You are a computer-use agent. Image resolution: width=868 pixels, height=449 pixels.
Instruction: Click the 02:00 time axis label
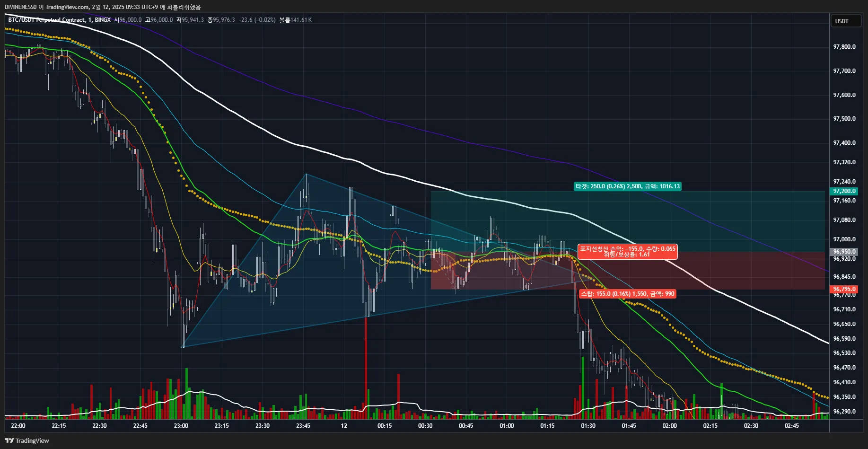[669, 426]
